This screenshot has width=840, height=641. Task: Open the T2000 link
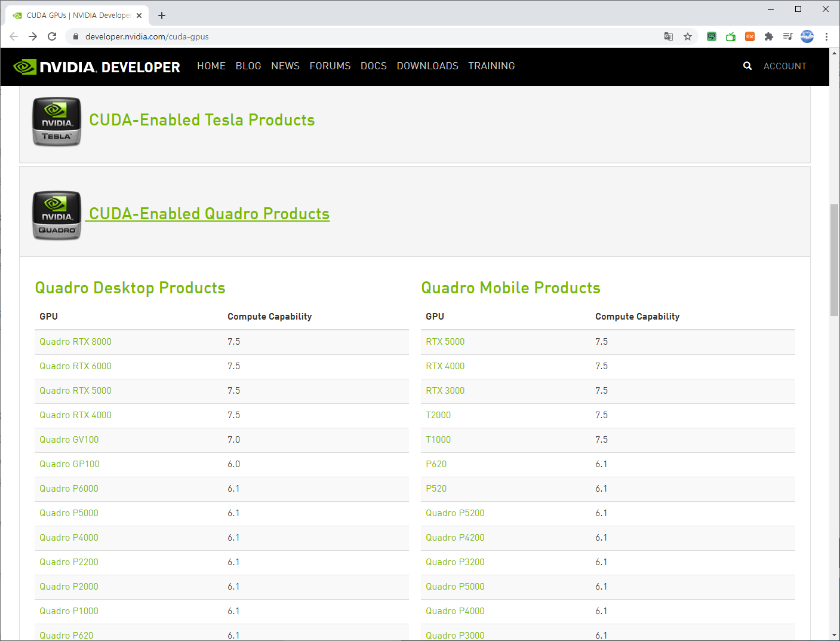(438, 415)
